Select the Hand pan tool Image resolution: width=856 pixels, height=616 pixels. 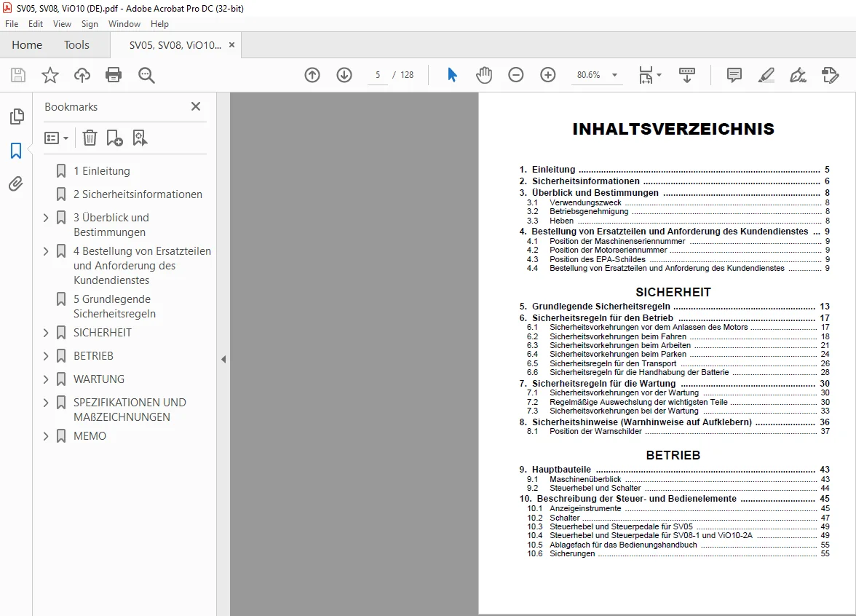coord(483,75)
